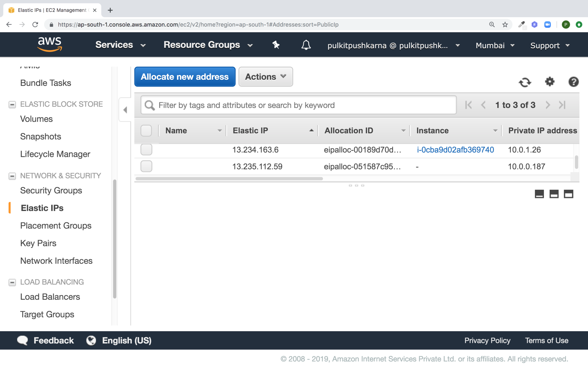Open Lifecycle Manager in sidebar
The height and width of the screenshot is (368, 588).
tap(55, 154)
